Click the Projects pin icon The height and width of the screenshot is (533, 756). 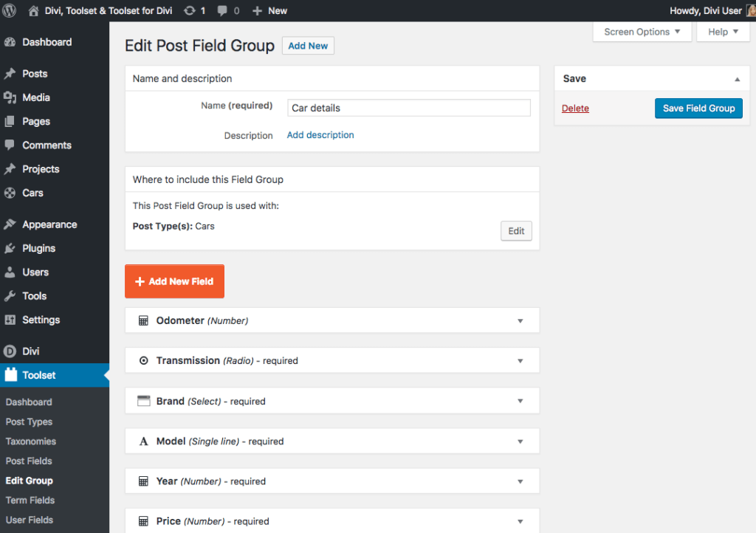pos(10,169)
